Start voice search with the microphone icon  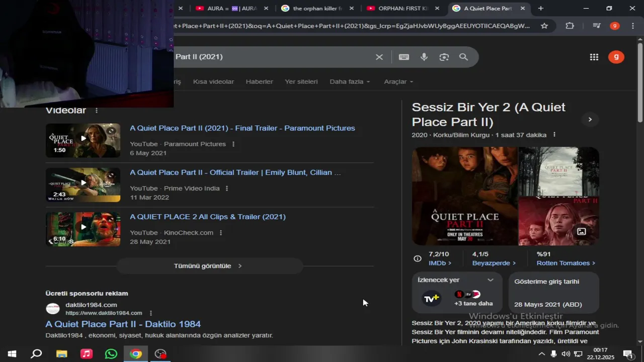(424, 57)
